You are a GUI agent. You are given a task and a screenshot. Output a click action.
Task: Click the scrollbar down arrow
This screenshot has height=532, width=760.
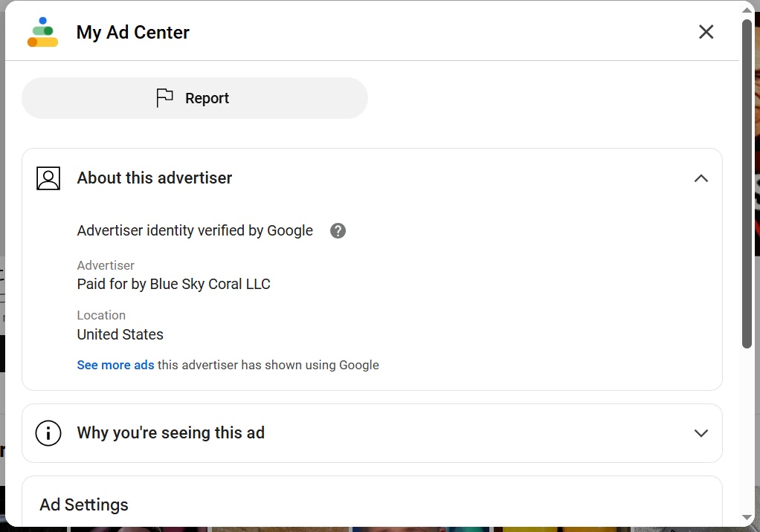click(x=747, y=518)
